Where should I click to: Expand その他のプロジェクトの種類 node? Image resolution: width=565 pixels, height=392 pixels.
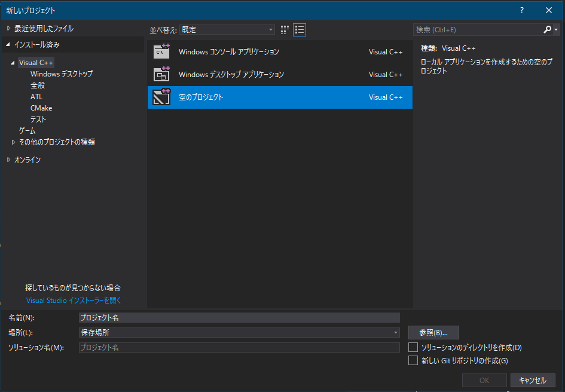[x=13, y=142]
